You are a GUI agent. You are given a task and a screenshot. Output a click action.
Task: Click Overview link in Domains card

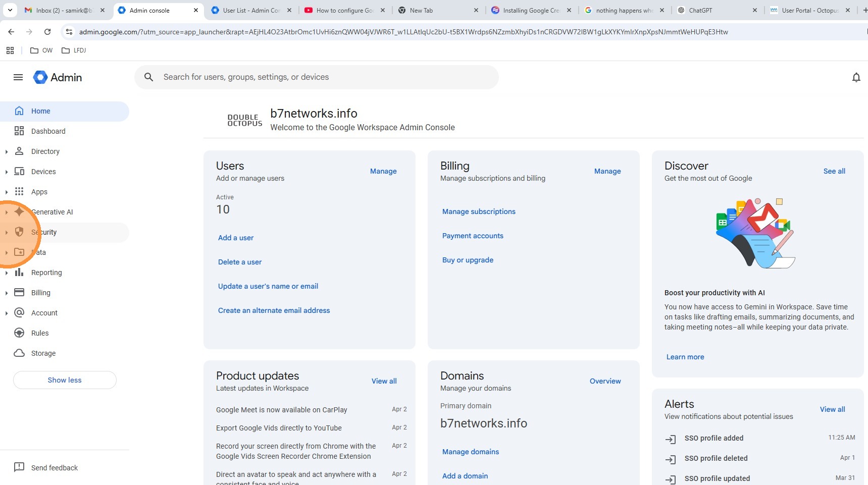605,381
